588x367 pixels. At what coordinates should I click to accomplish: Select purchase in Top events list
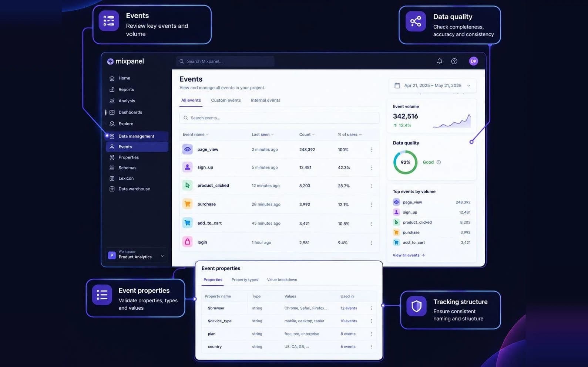pyautogui.click(x=431, y=232)
